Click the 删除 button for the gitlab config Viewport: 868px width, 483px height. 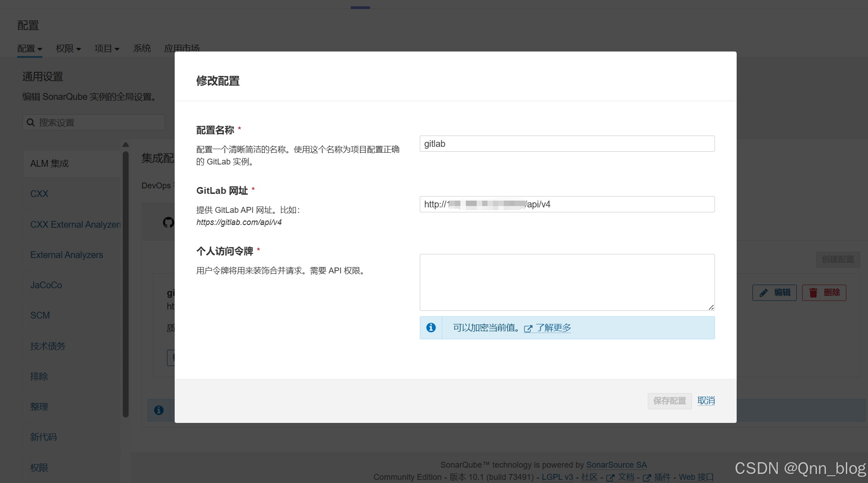824,293
